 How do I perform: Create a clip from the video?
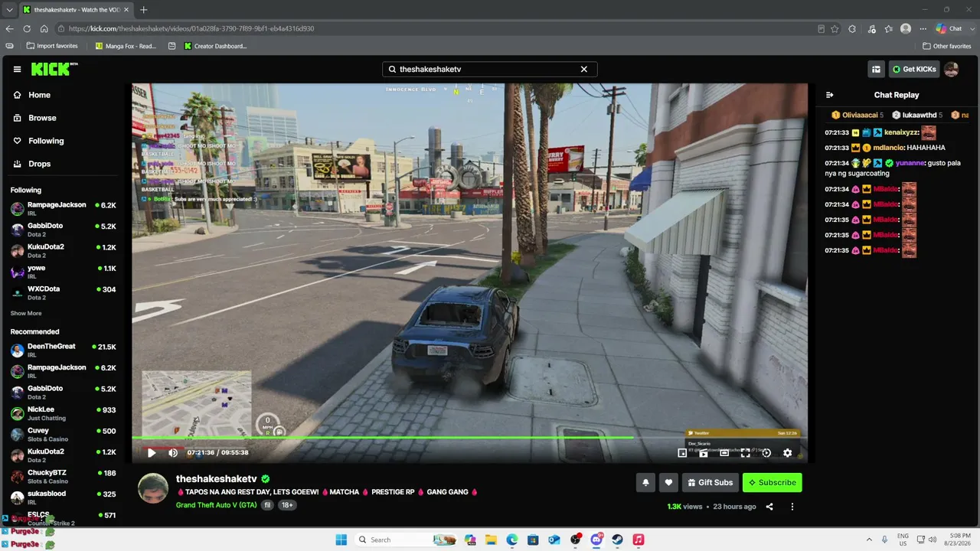pos(704,453)
